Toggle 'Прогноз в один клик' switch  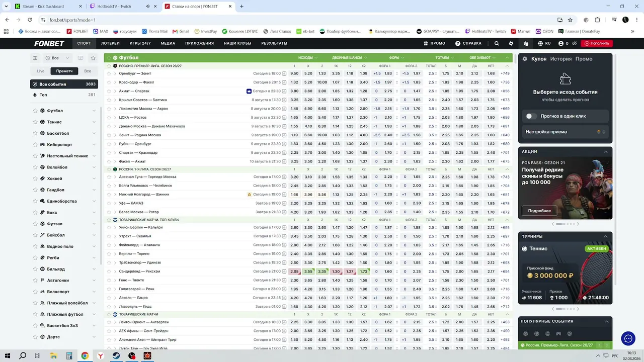[x=530, y=116]
